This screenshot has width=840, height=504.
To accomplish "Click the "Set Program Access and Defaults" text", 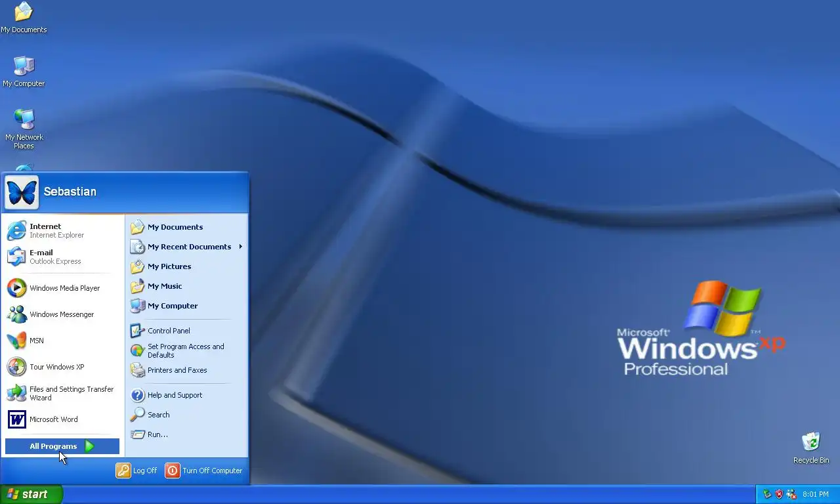I will click(186, 350).
